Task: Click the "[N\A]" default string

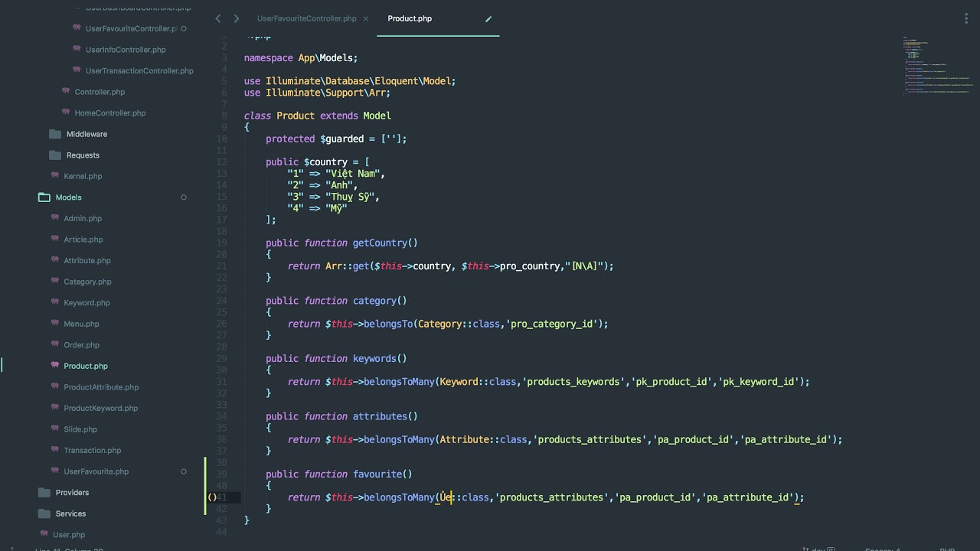Action: [x=587, y=266]
